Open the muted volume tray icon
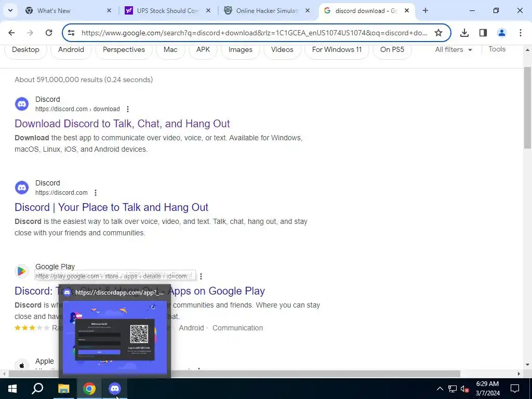532x399 pixels. pos(464,389)
